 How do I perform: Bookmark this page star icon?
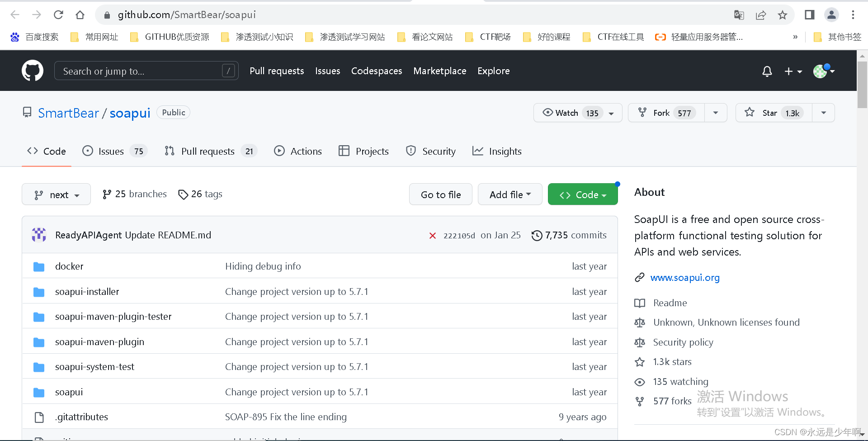pos(783,15)
